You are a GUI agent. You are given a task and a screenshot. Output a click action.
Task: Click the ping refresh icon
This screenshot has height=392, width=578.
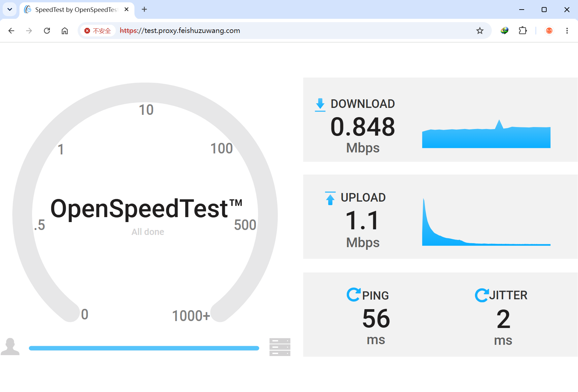pyautogui.click(x=354, y=295)
